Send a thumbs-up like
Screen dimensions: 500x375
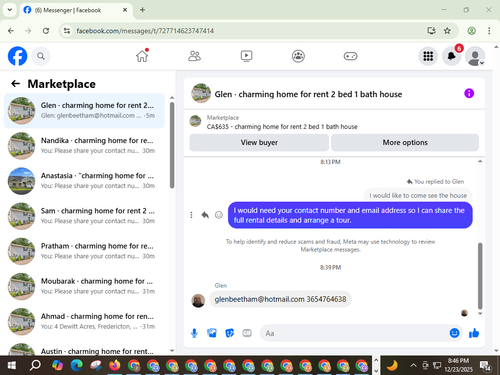(474, 333)
